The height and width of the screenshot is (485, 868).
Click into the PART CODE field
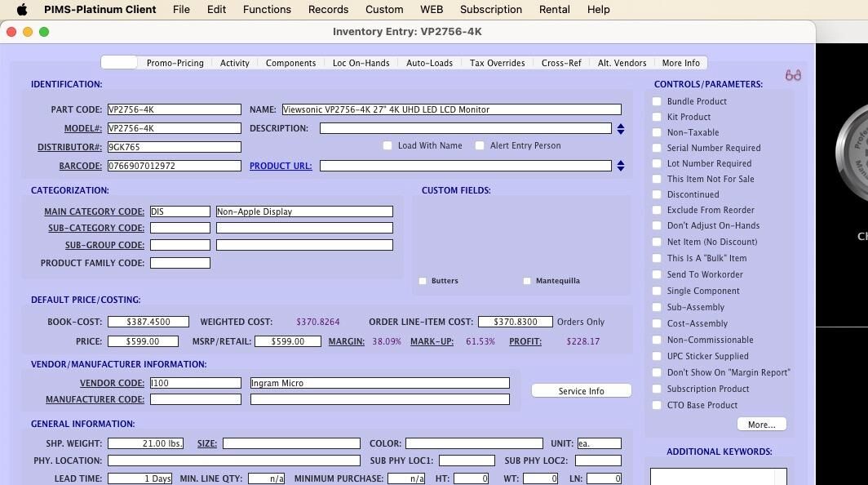click(175, 109)
